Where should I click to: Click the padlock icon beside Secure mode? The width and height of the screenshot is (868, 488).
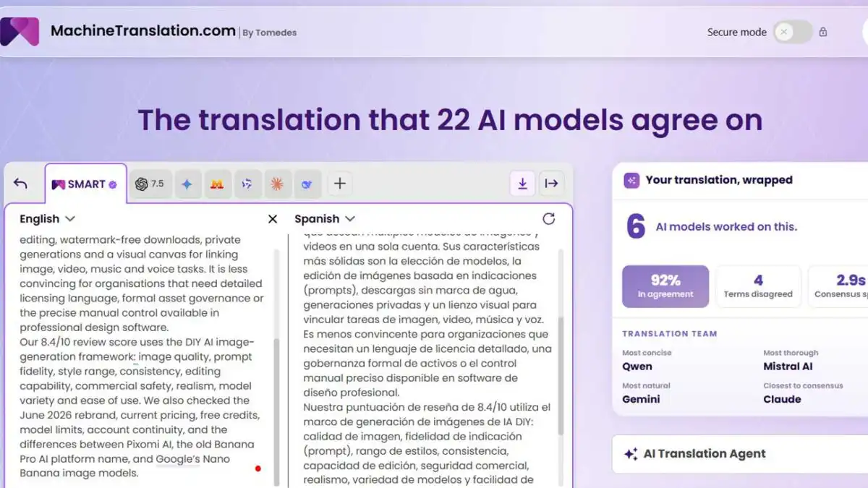coord(823,32)
